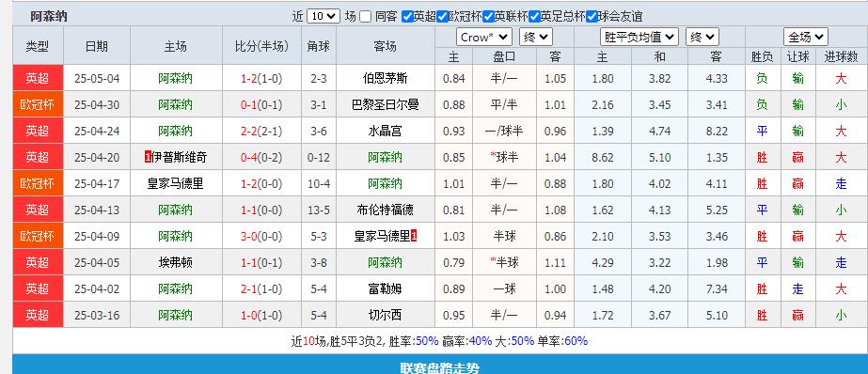868x374 pixels.
Task: Click handicap 一球 in 富勒姆 row
Action: (504, 288)
